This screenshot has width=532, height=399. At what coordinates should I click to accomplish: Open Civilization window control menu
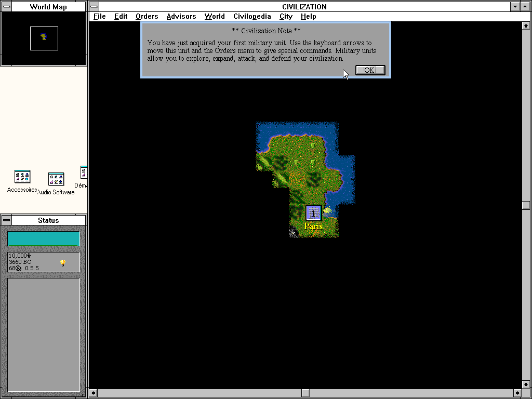click(94, 6)
